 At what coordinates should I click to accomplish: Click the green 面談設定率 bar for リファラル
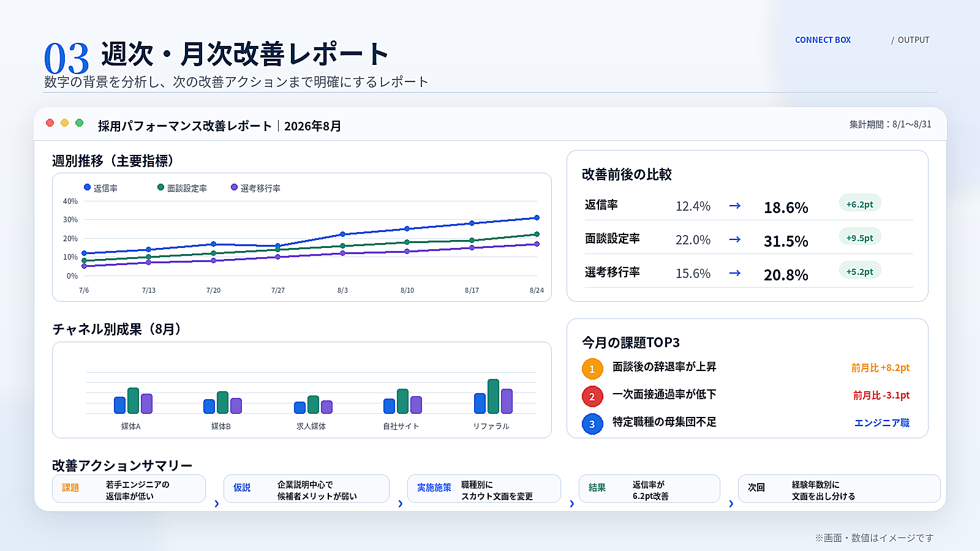493,396
